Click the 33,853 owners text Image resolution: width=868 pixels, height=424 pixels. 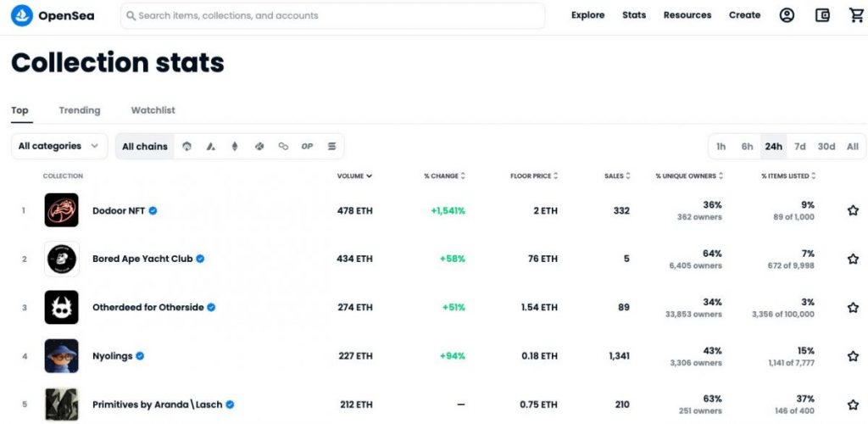(x=693, y=315)
